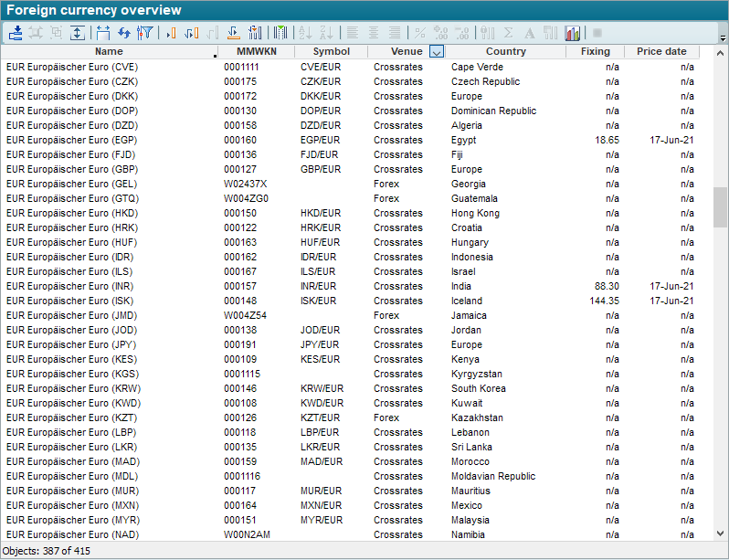This screenshot has width=729, height=560.
Task: Click the Price date column header
Action: pyautogui.click(x=660, y=52)
